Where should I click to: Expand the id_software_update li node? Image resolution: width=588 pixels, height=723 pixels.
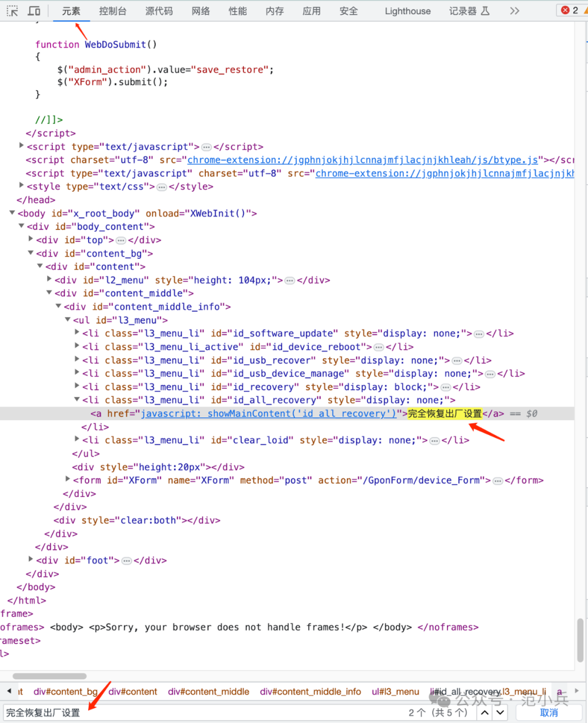(x=78, y=333)
